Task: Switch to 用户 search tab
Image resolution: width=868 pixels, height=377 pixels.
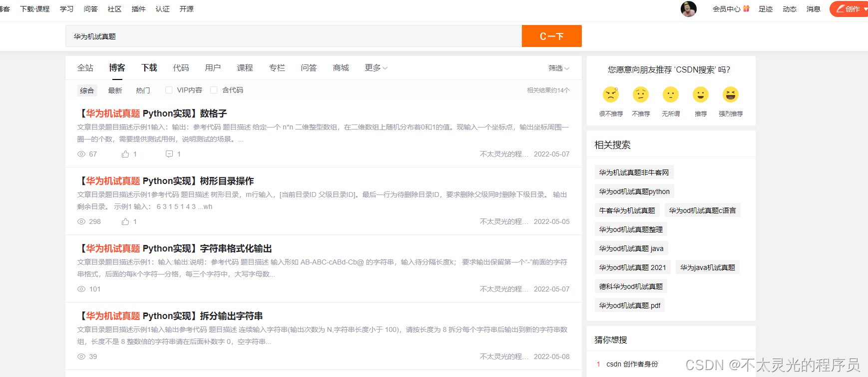Action: coord(213,67)
